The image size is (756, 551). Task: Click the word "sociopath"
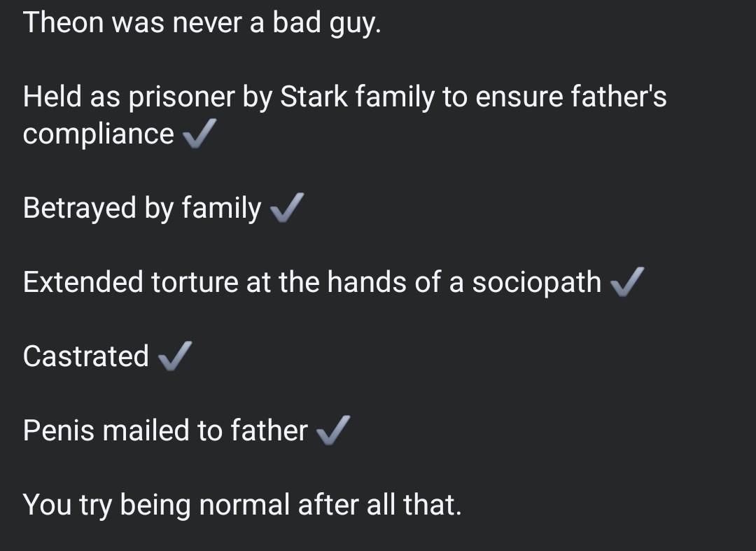pyautogui.click(x=536, y=282)
